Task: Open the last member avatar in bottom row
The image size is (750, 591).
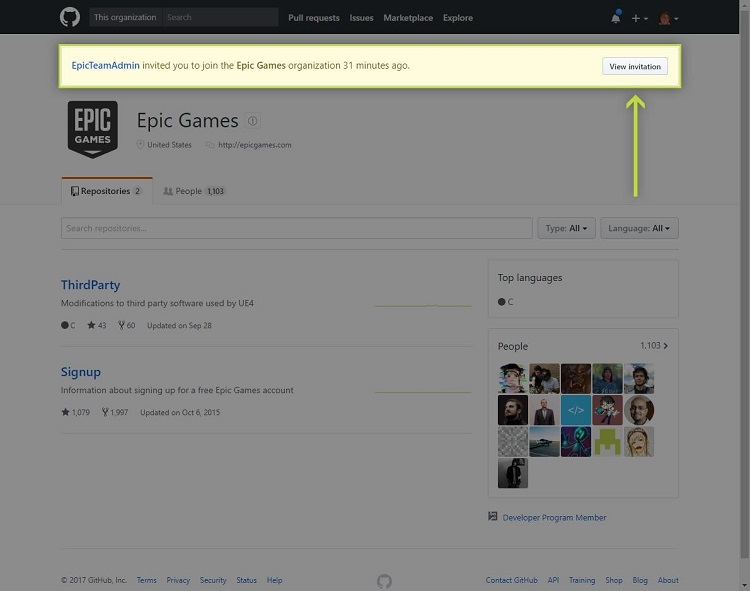Action: tap(513, 473)
